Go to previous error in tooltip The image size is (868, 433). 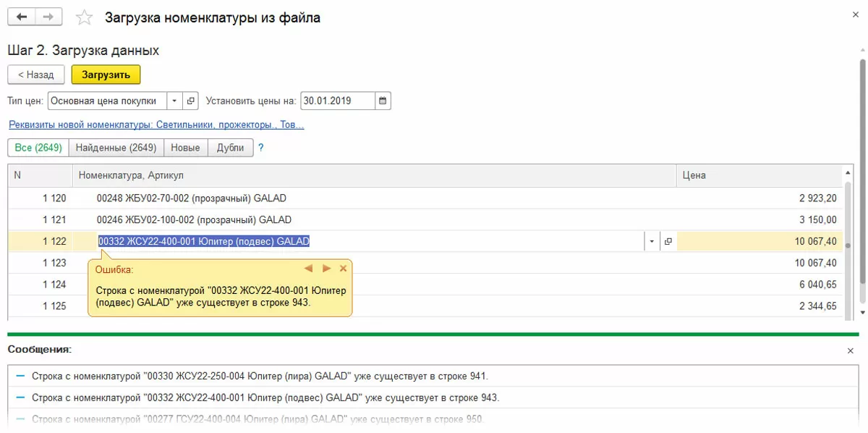coord(308,269)
